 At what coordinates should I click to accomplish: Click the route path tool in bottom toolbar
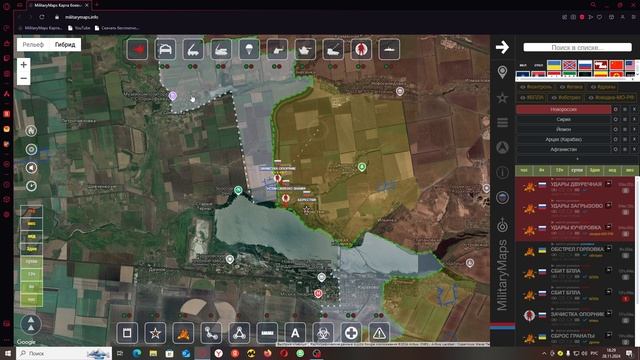211,333
